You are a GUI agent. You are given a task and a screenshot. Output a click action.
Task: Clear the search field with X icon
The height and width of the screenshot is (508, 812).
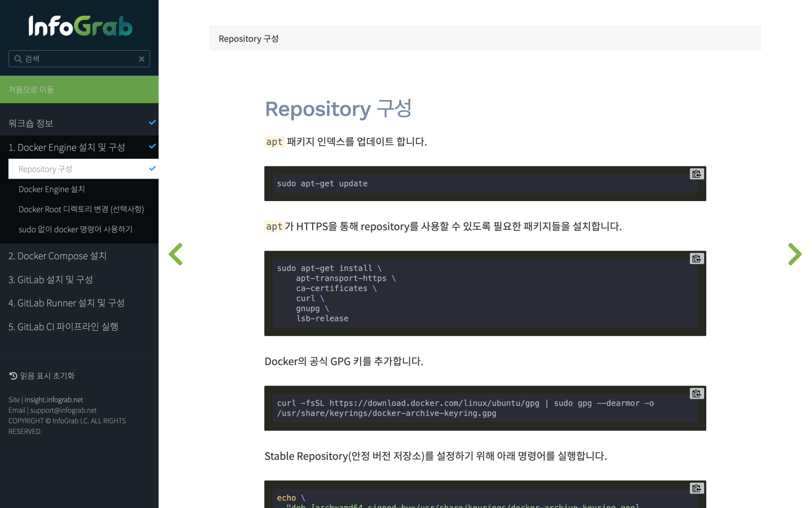(x=142, y=59)
